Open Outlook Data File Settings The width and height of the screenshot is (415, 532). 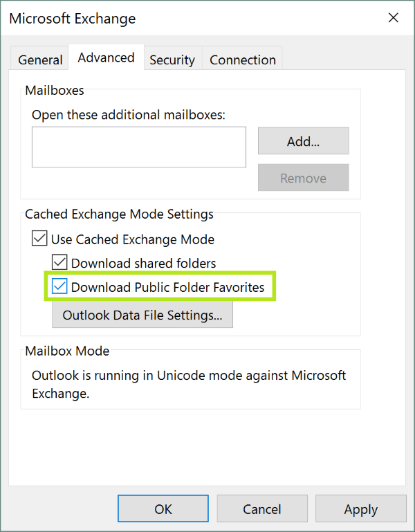(142, 314)
